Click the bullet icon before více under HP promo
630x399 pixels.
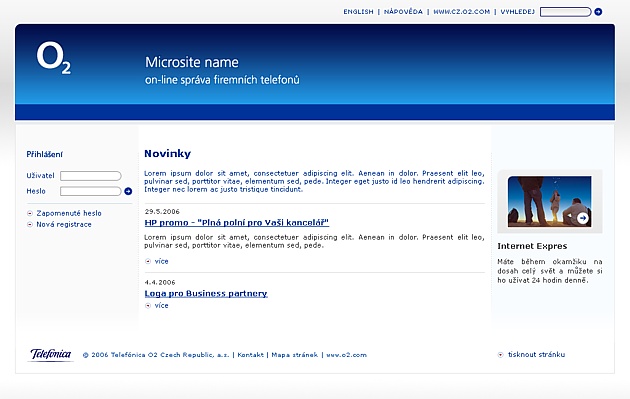[x=148, y=261]
